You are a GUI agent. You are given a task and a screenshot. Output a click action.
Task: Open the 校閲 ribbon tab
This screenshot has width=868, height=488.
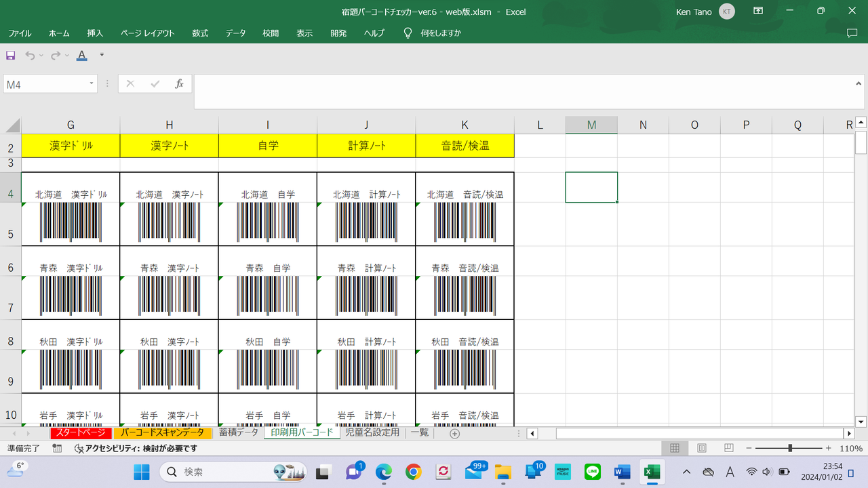tap(271, 33)
